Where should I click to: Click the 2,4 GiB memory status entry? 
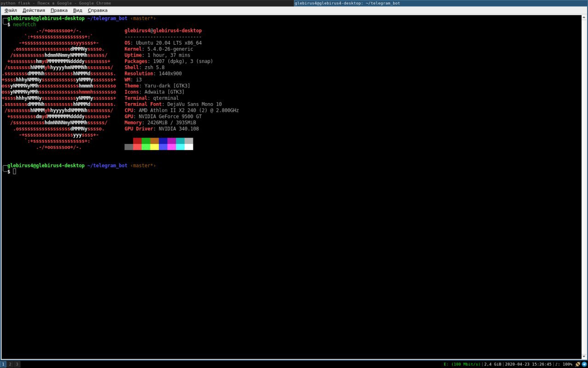[493, 364]
